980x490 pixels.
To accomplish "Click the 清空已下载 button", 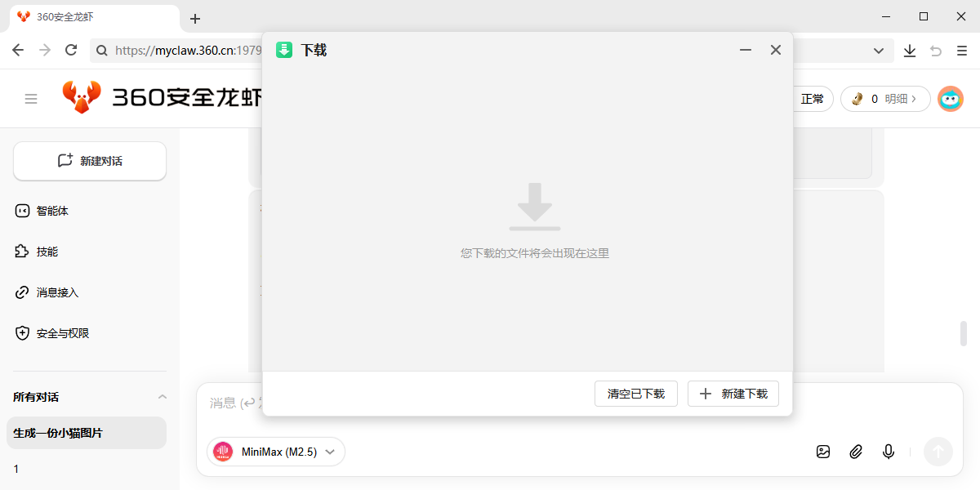I will (x=636, y=394).
